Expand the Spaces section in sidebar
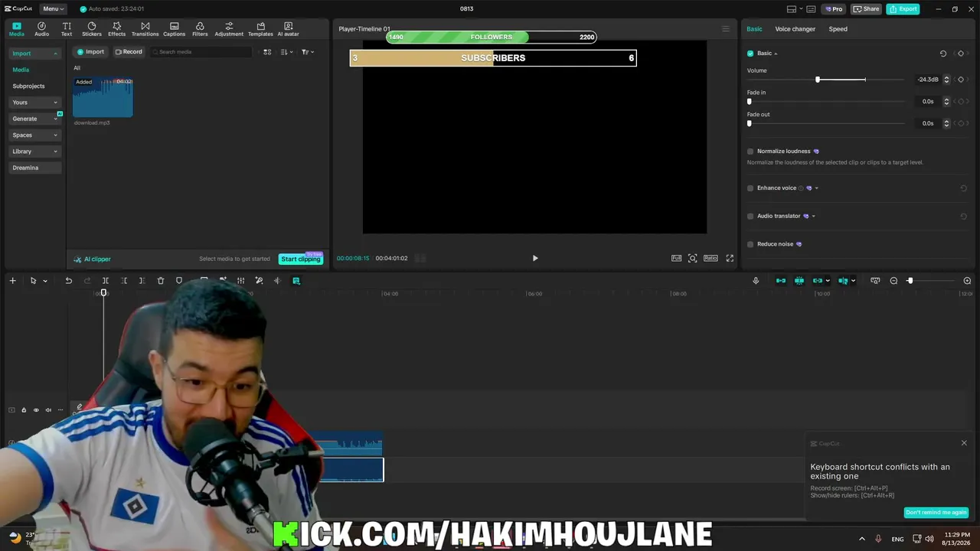 tap(34, 135)
